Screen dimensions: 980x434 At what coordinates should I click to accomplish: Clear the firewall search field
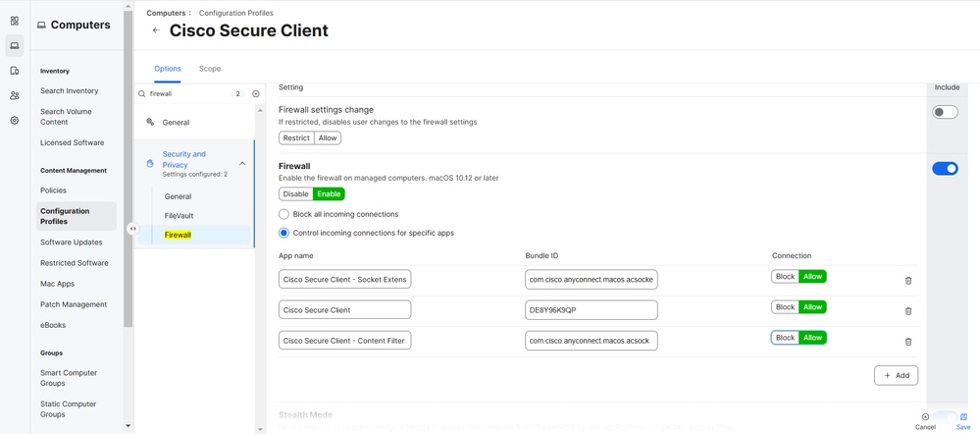click(x=256, y=94)
